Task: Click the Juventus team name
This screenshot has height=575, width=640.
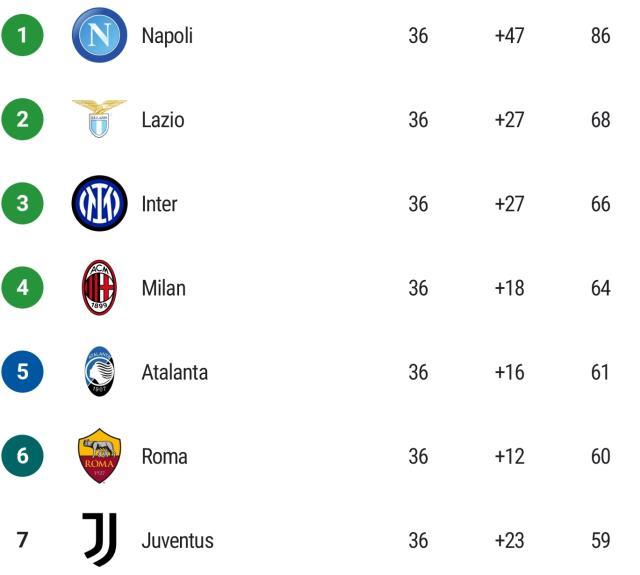Action: point(177,540)
